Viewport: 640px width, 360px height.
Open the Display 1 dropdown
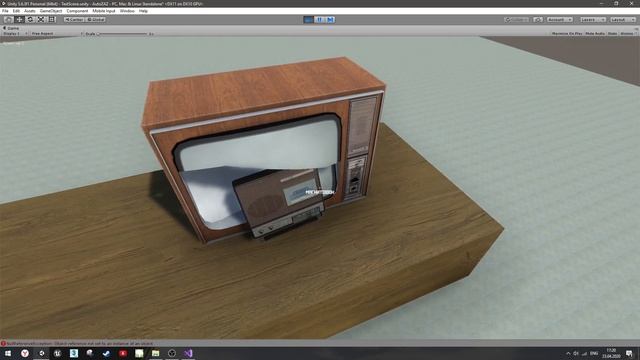tap(16, 33)
